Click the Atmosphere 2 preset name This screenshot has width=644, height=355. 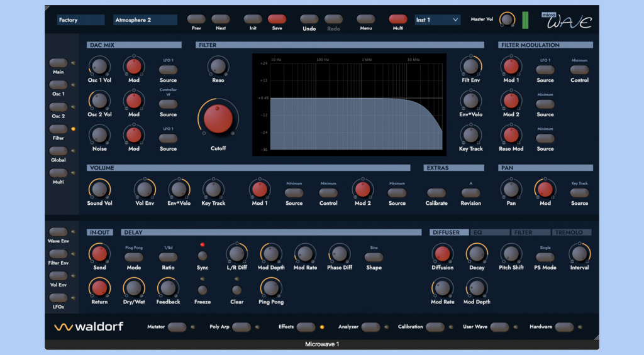pos(145,19)
